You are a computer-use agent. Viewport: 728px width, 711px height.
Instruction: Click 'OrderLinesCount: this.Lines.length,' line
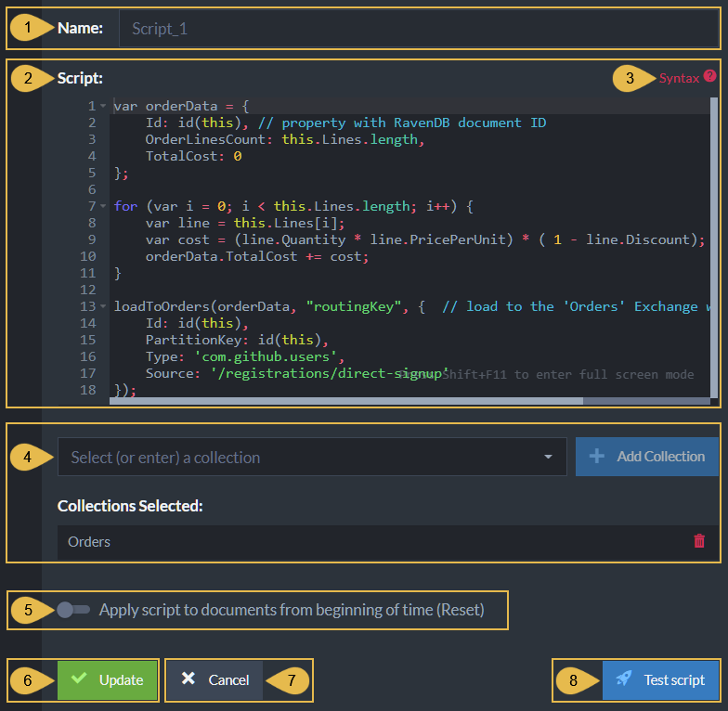pos(285,139)
